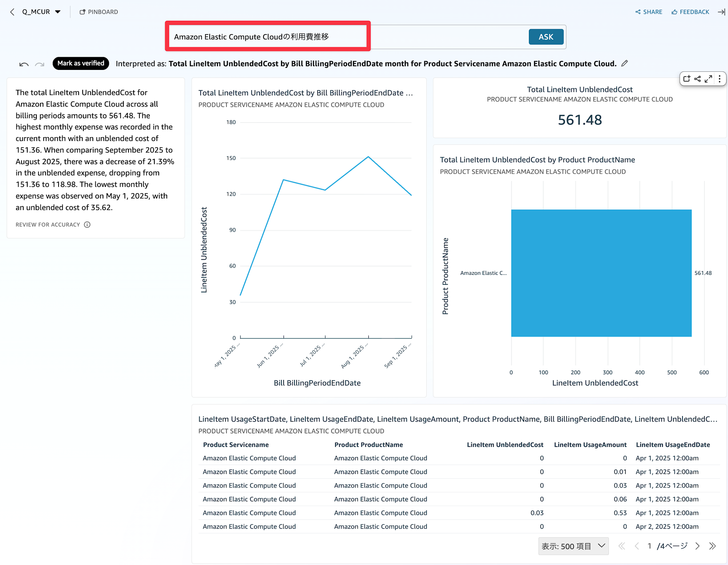Add the KPI visual to pinboard

(x=687, y=79)
